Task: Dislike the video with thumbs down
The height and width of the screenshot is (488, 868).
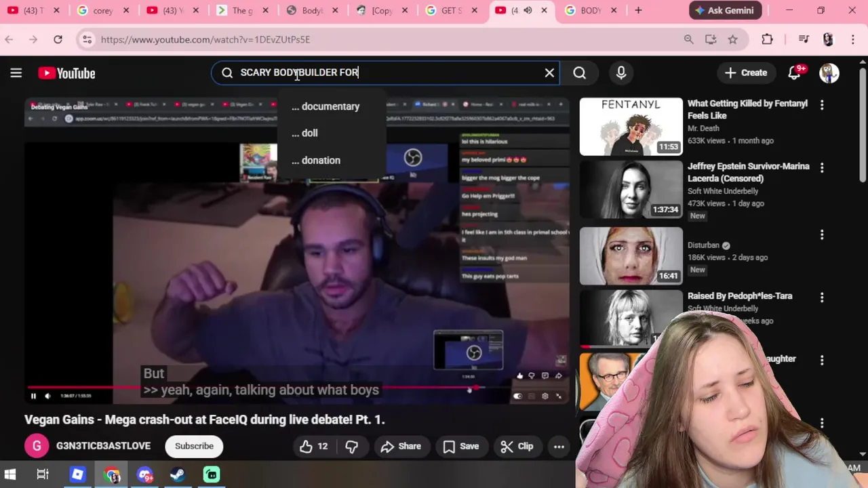Action: point(351,446)
